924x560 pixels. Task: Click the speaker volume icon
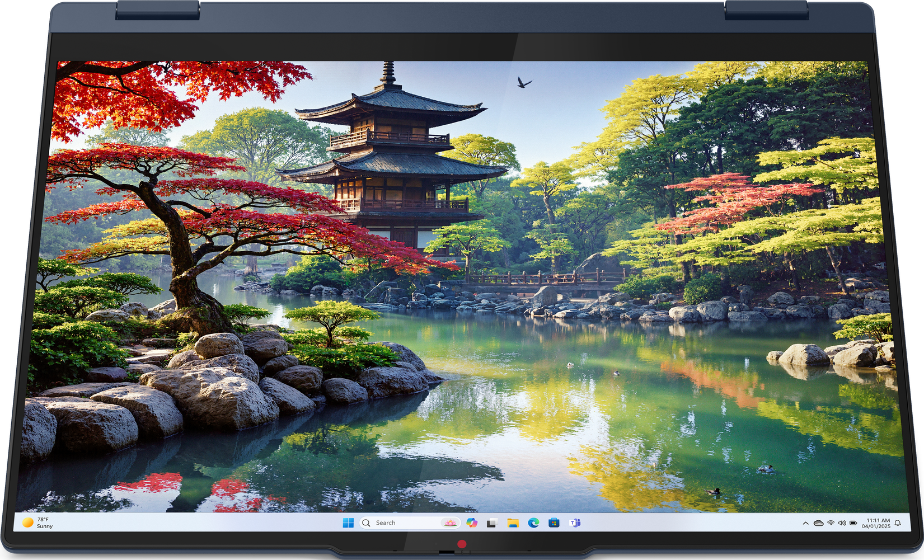point(842,523)
